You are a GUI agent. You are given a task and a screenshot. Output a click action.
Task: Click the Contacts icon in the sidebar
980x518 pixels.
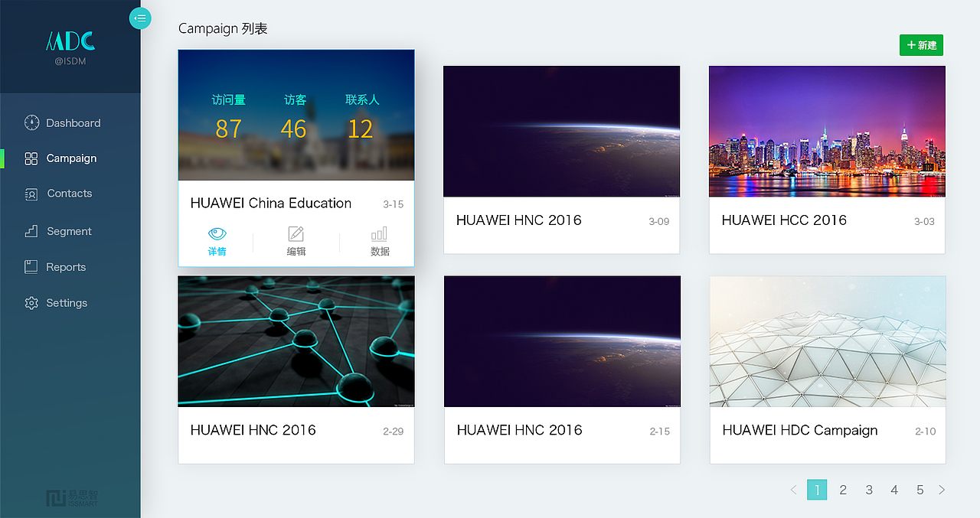[31, 194]
